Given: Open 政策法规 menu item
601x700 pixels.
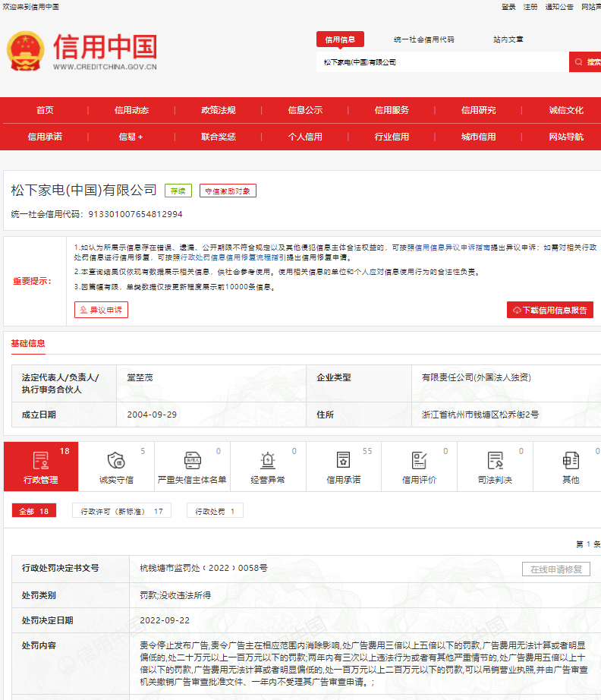Looking at the screenshot, I should point(219,110).
